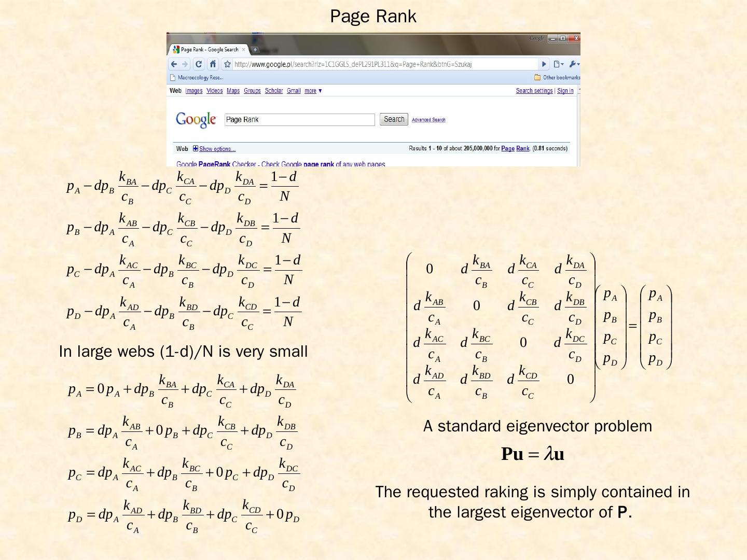Viewport: 747px width, 560px height.
Task: Open the Google PageRank Checker result
Action: (281, 164)
